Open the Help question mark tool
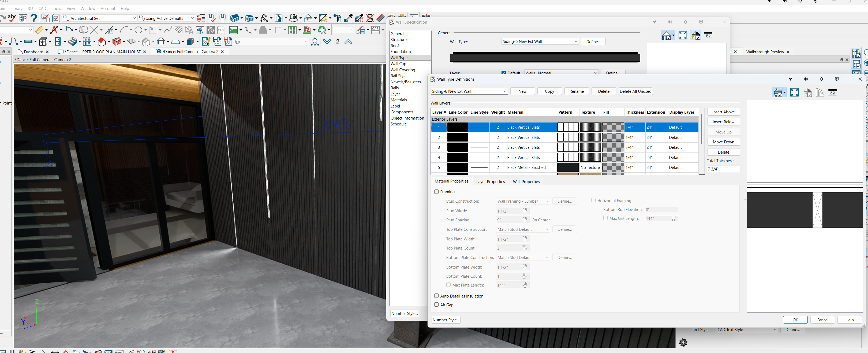868x353 pixels. pyautogui.click(x=34, y=18)
